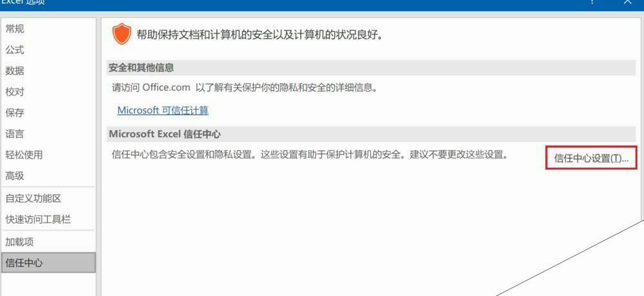Click the Microsoft Excel 信任中心 section header
This screenshot has height=296, width=644.
tap(371, 134)
